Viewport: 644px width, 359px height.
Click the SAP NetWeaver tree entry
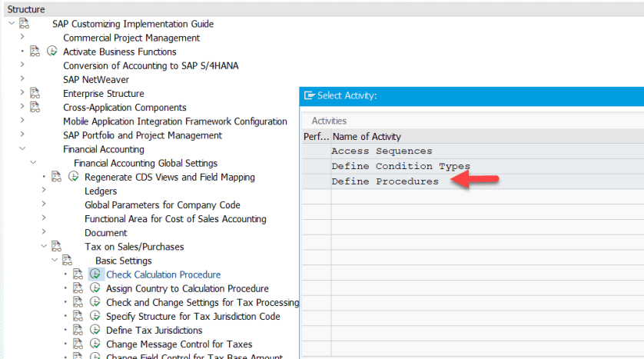(96, 79)
